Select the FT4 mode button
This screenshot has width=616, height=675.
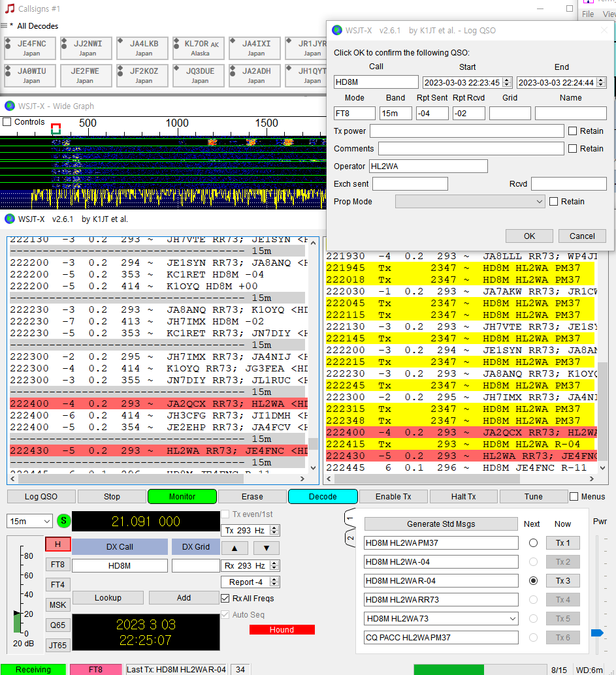click(58, 584)
